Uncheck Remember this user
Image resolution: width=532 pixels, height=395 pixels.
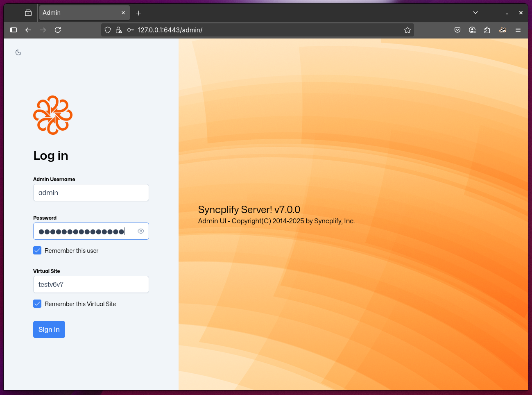[37, 250]
